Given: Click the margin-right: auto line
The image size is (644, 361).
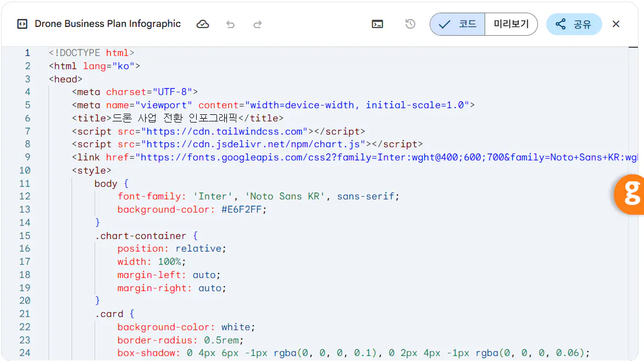Looking at the screenshot, I should [171, 288].
